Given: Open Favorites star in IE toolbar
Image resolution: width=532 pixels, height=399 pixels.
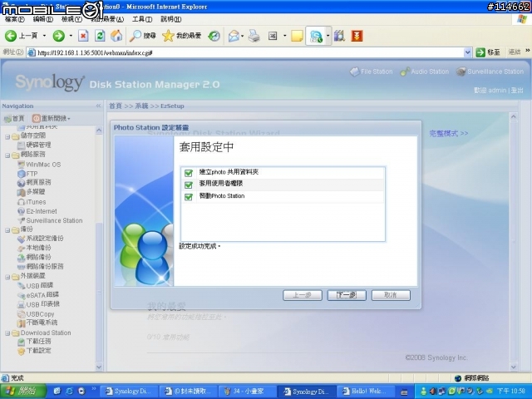Looking at the screenshot, I should point(181,36).
